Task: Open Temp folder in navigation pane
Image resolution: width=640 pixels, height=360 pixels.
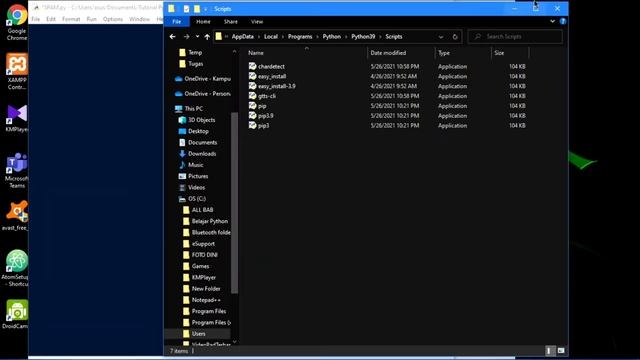Action: 191,53
